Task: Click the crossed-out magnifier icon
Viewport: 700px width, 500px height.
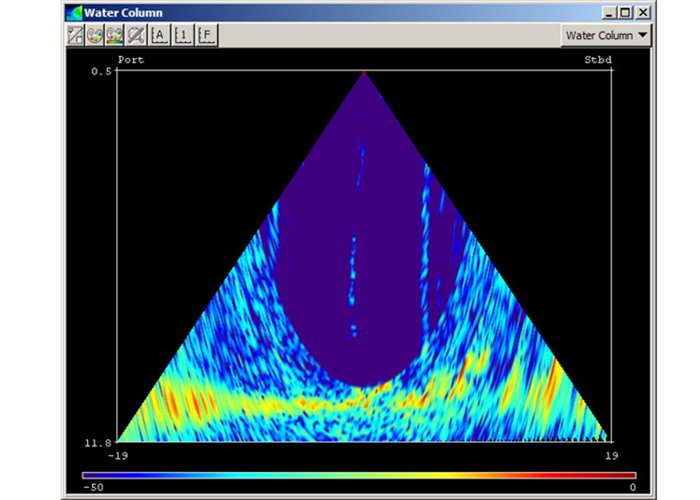Action: tap(136, 36)
